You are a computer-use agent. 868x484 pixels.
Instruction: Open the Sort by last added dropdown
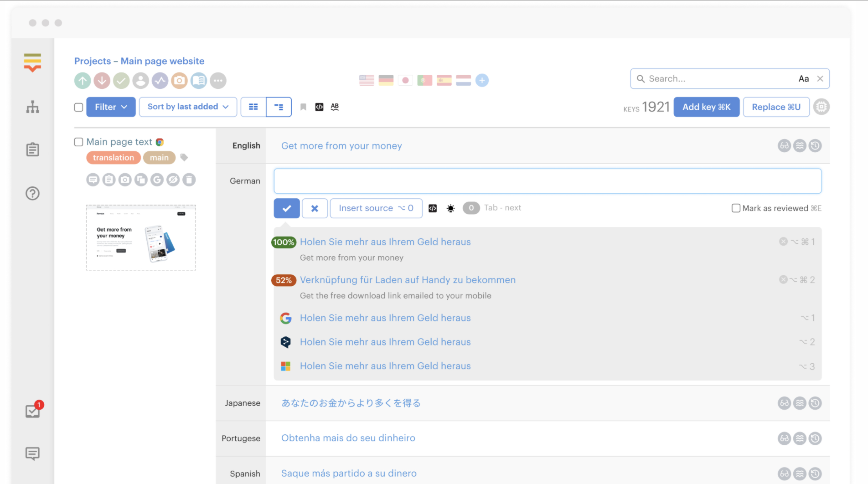pyautogui.click(x=188, y=107)
